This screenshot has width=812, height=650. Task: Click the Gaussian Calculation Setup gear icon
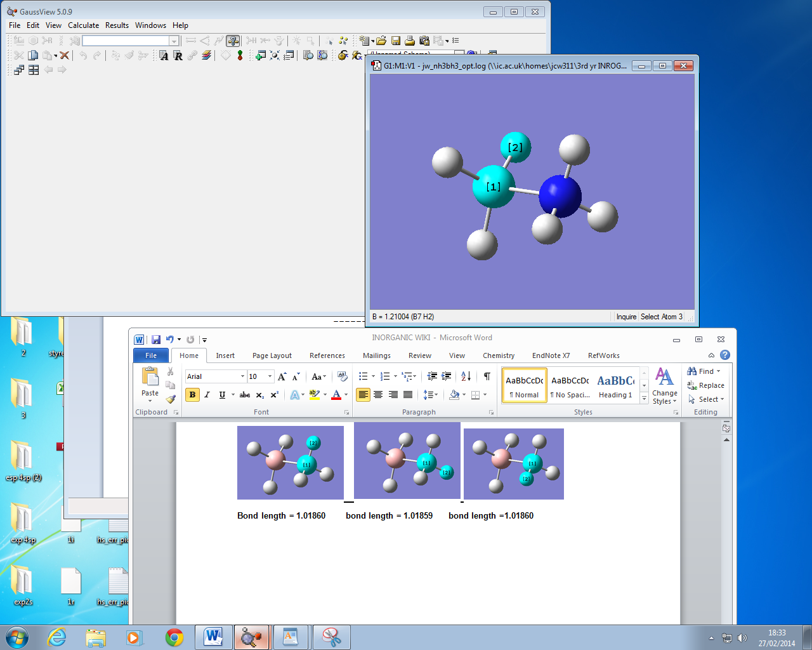[x=343, y=55]
